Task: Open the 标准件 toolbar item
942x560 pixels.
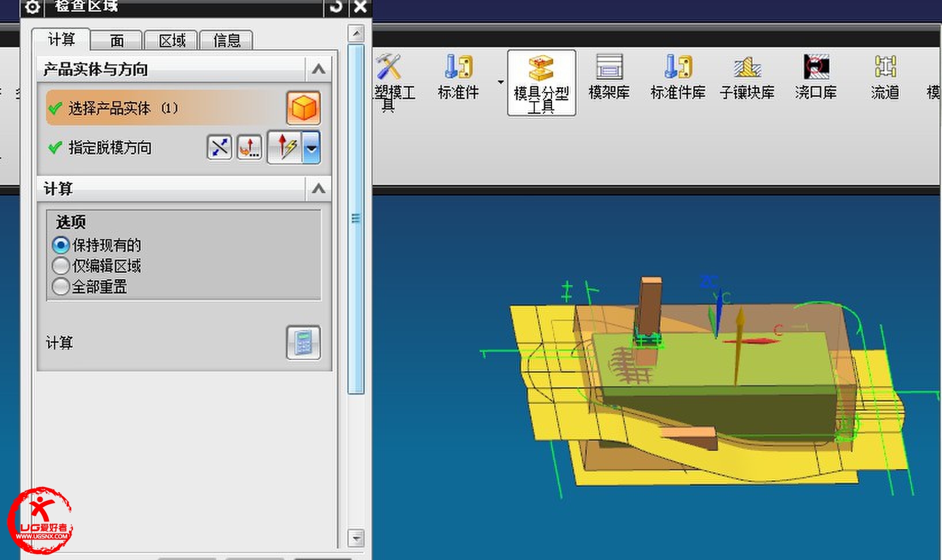Action: point(458,77)
